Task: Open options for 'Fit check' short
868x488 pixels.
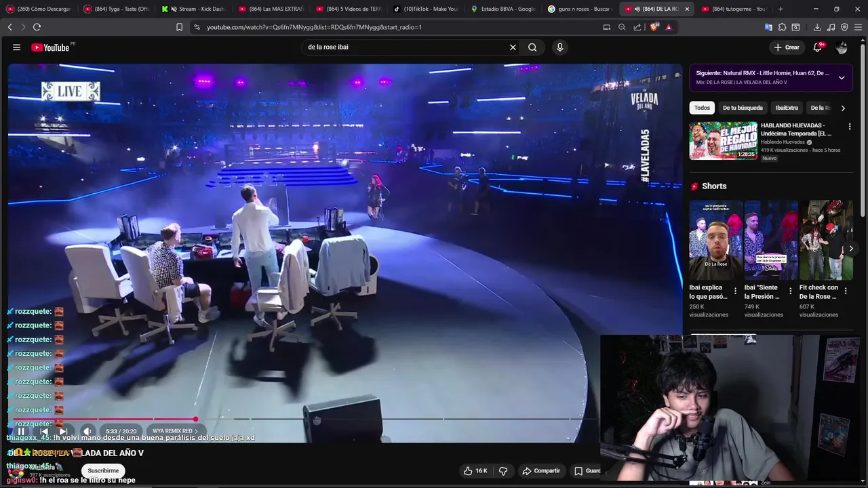Action: click(846, 291)
